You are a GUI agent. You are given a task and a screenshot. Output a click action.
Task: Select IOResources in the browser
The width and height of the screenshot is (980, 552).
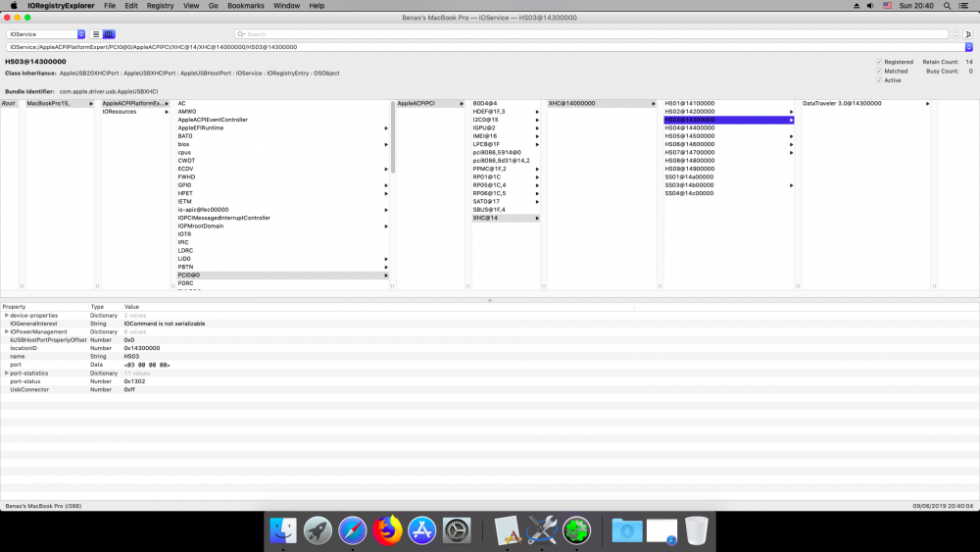coord(135,112)
